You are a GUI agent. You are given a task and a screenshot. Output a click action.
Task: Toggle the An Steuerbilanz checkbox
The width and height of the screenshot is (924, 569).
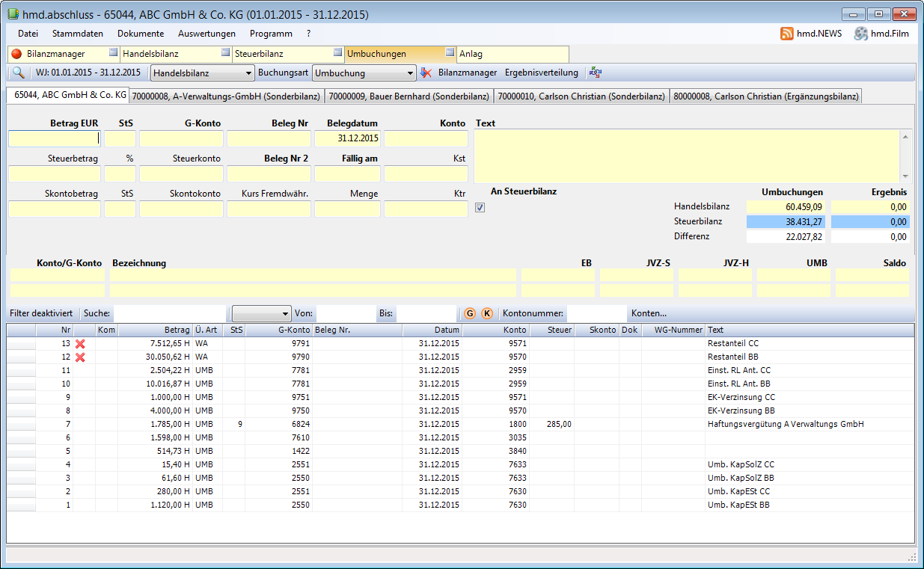coord(480,208)
